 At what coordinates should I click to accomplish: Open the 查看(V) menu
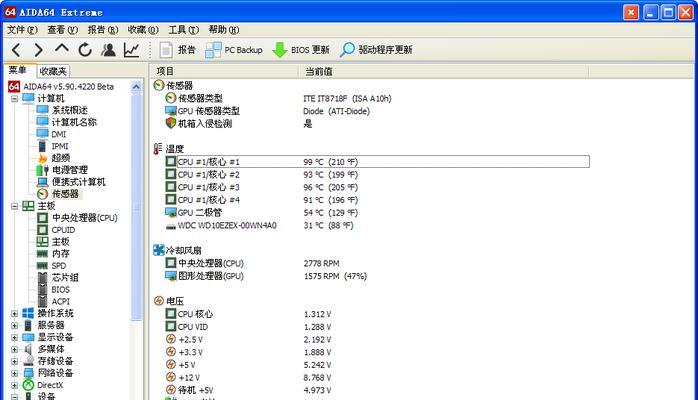tap(62, 30)
